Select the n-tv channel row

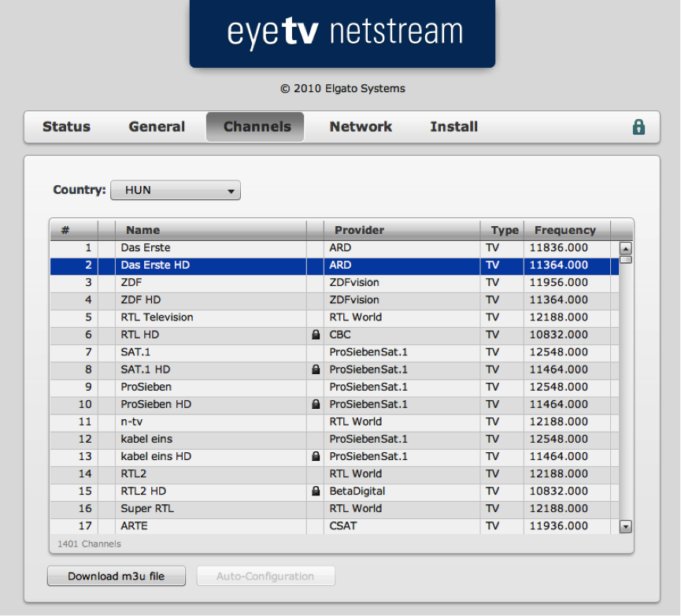point(335,421)
